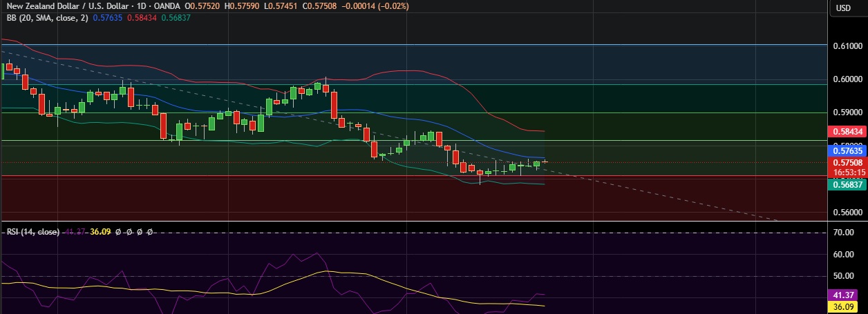This screenshot has height=314, width=868.
Task: Click the USD currency selector button
Action: 843,8
